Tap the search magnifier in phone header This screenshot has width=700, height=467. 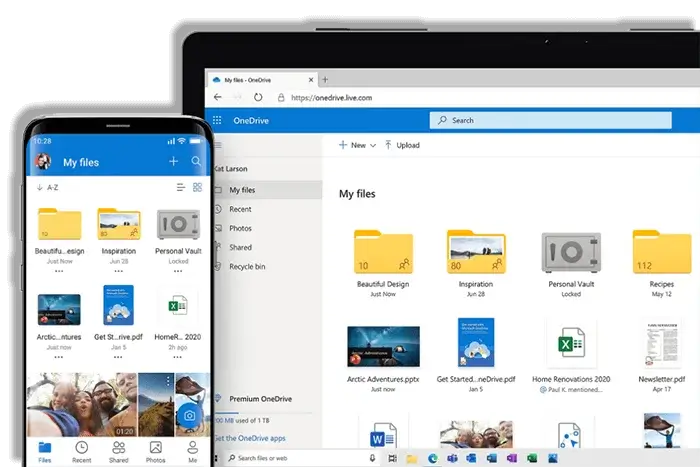pos(196,161)
